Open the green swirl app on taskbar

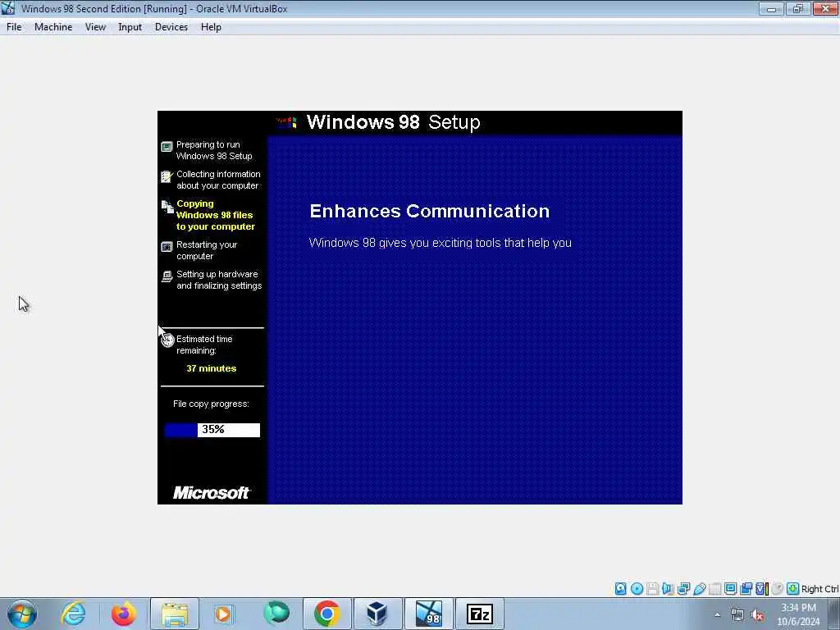276,614
